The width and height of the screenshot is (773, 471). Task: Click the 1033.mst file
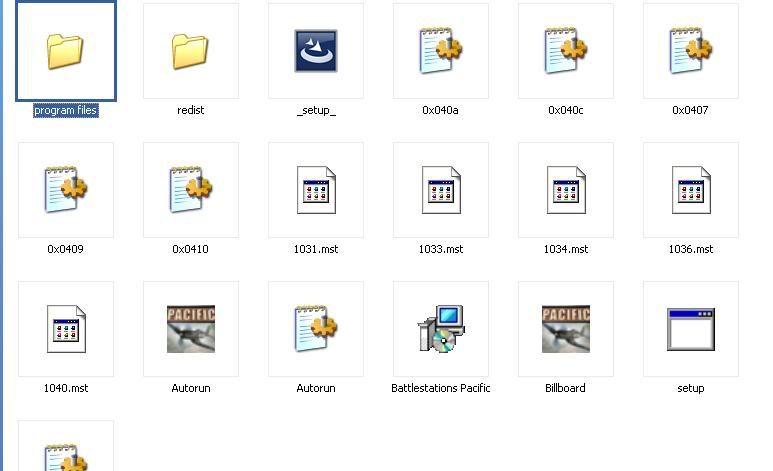(x=440, y=190)
